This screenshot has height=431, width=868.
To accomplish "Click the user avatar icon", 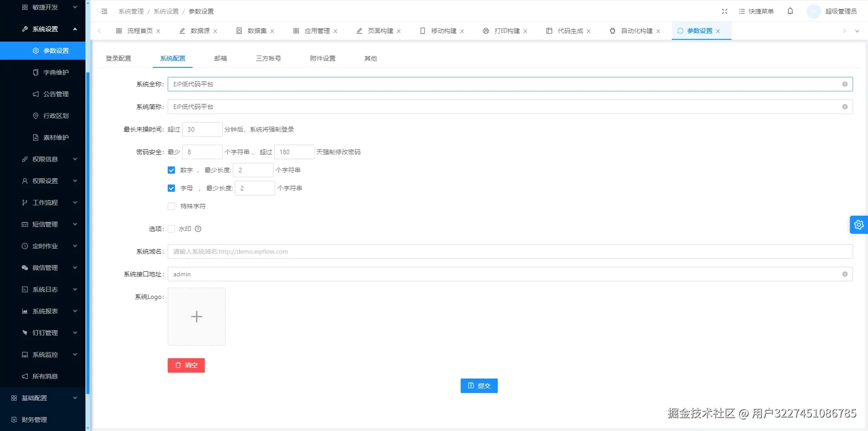I will 814,11.
